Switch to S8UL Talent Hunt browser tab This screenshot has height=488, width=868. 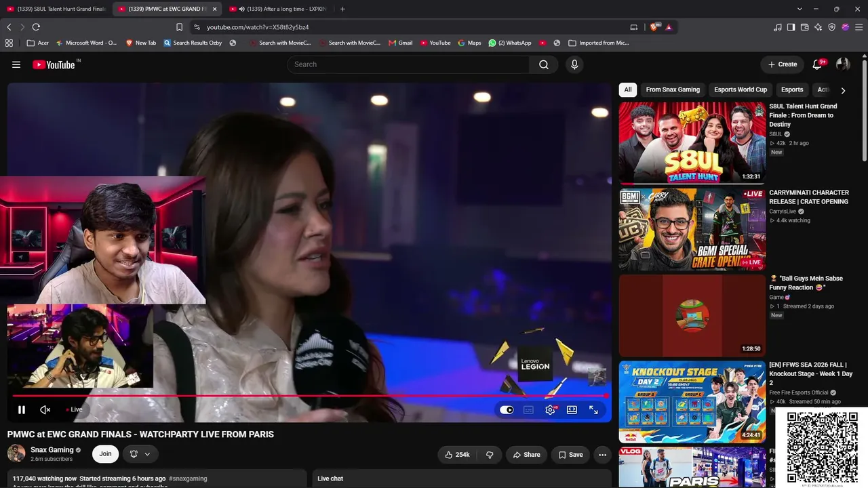(56, 9)
